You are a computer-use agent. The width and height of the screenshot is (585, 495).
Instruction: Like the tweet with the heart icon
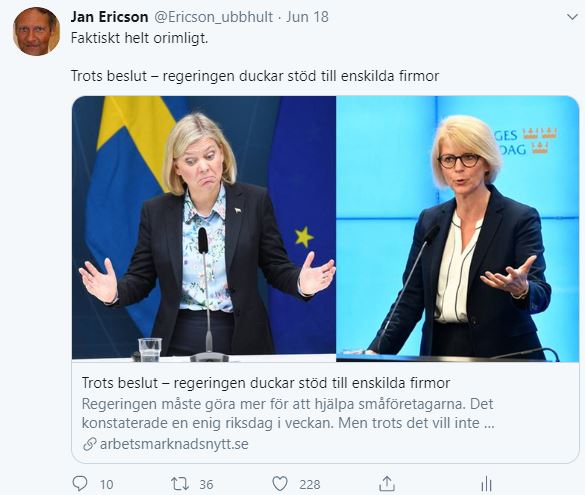pyautogui.click(x=280, y=484)
